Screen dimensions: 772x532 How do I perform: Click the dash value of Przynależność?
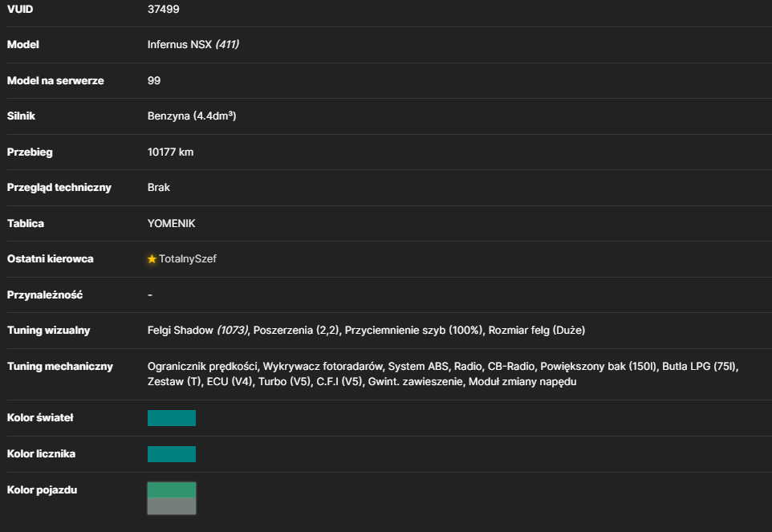pyautogui.click(x=150, y=294)
